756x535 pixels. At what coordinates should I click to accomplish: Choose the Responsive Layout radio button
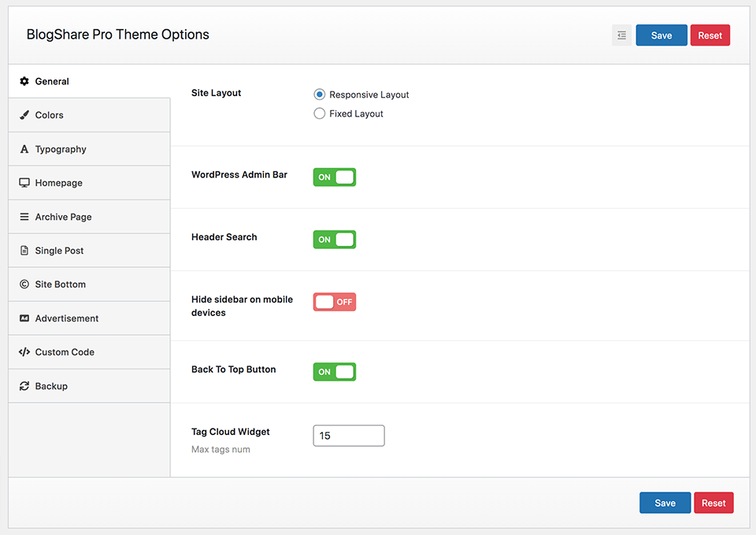(x=319, y=95)
